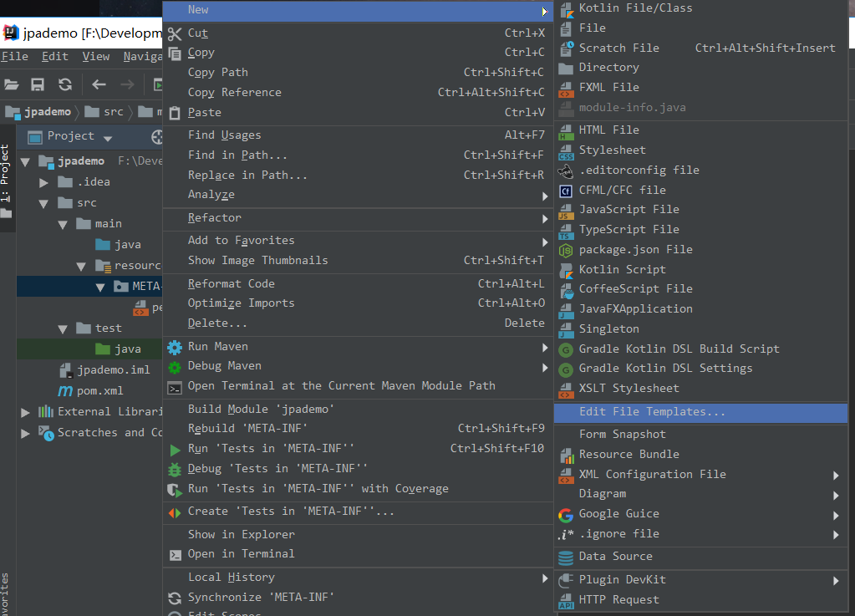Viewport: 855px width, 616px height.
Task: Click the 1: Project side tab
Action: 5,174
